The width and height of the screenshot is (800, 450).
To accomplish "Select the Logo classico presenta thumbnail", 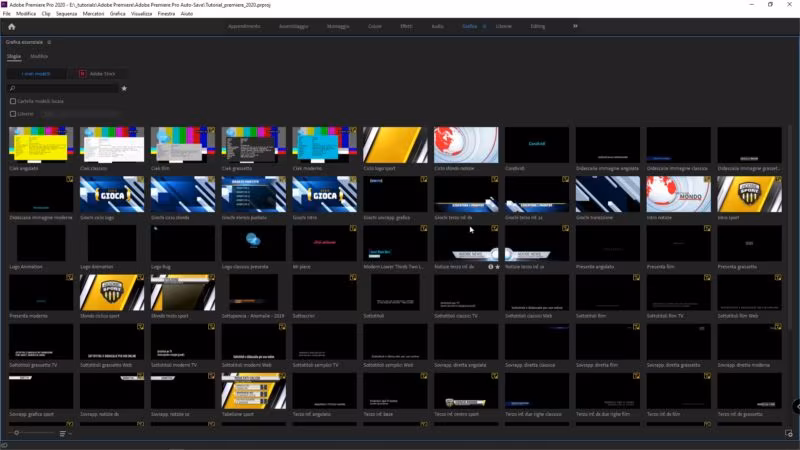I will (x=254, y=243).
